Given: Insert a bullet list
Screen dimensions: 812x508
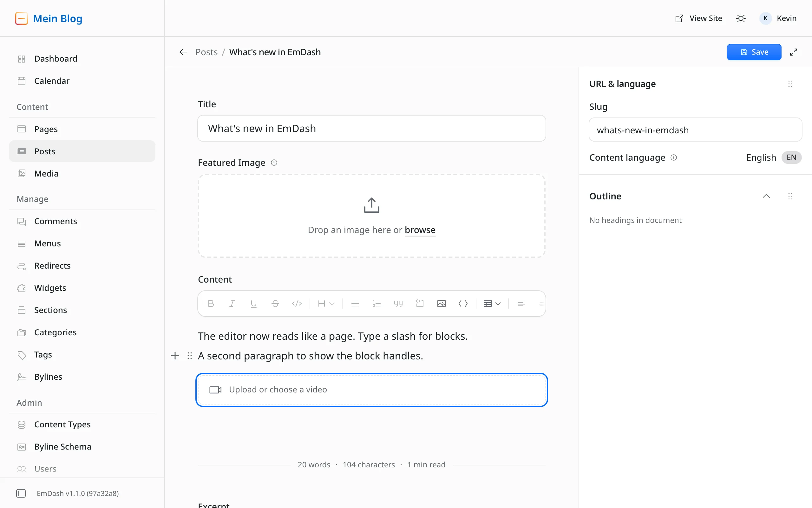Looking at the screenshot, I should [x=355, y=304].
